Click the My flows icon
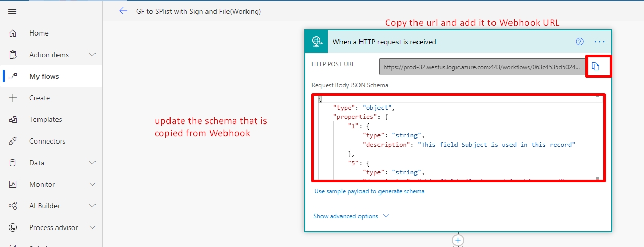 (x=13, y=76)
